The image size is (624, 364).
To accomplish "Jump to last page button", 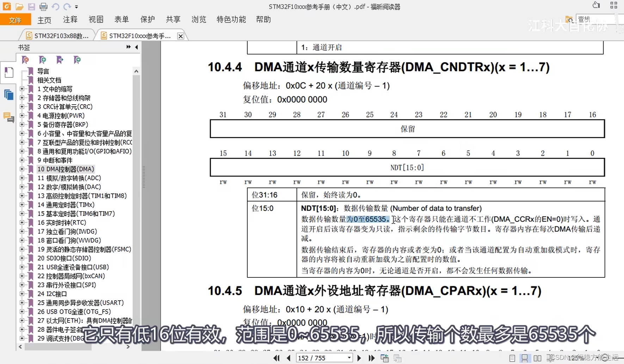I will tap(371, 358).
